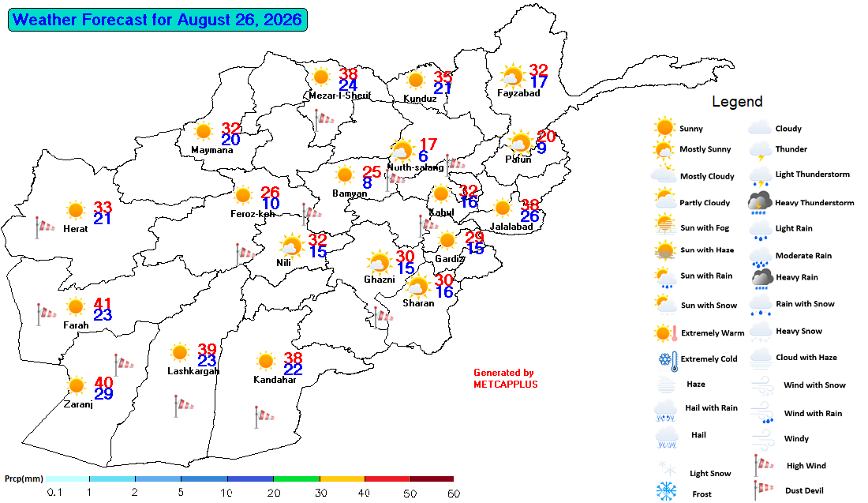Click the Frost snowflake legend icon
868x503 pixels.
coord(666,491)
